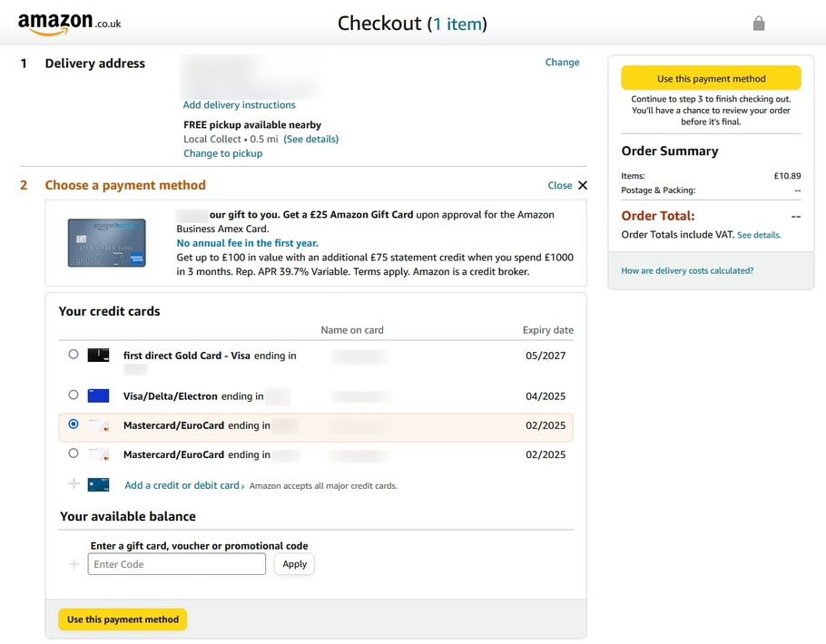Click the plus icon next to Enter Code
The width and height of the screenshot is (826, 644).
(74, 563)
